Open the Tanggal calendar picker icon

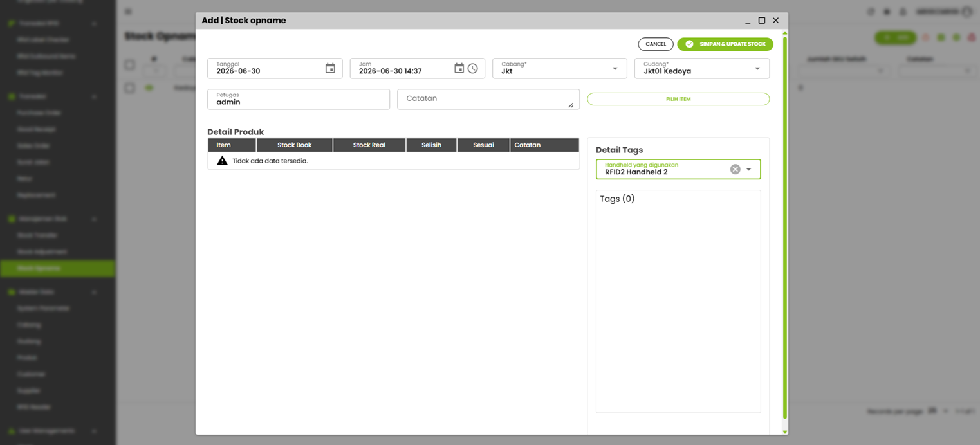(330, 68)
